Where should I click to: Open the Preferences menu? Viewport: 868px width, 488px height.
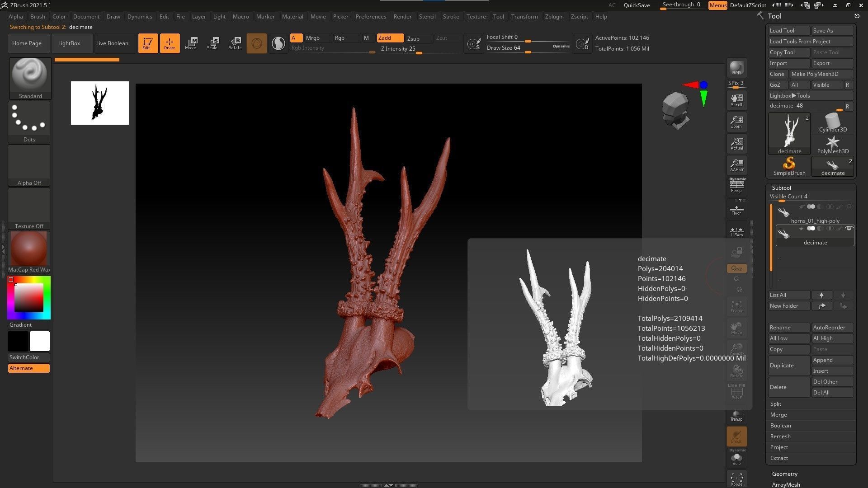(x=371, y=17)
